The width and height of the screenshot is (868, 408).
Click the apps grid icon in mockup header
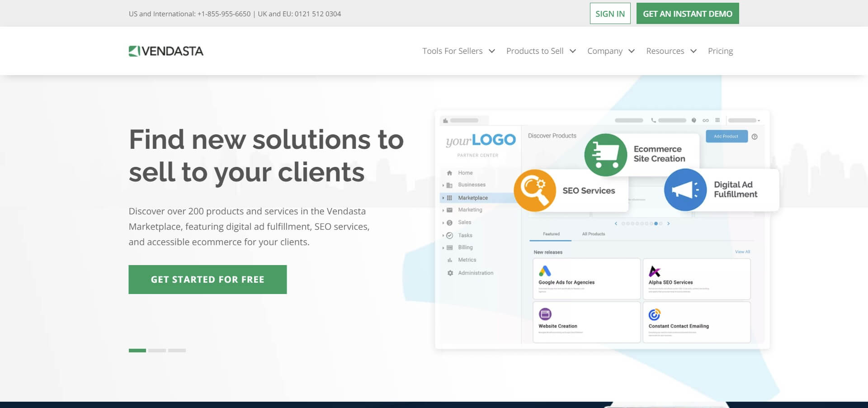pyautogui.click(x=717, y=120)
